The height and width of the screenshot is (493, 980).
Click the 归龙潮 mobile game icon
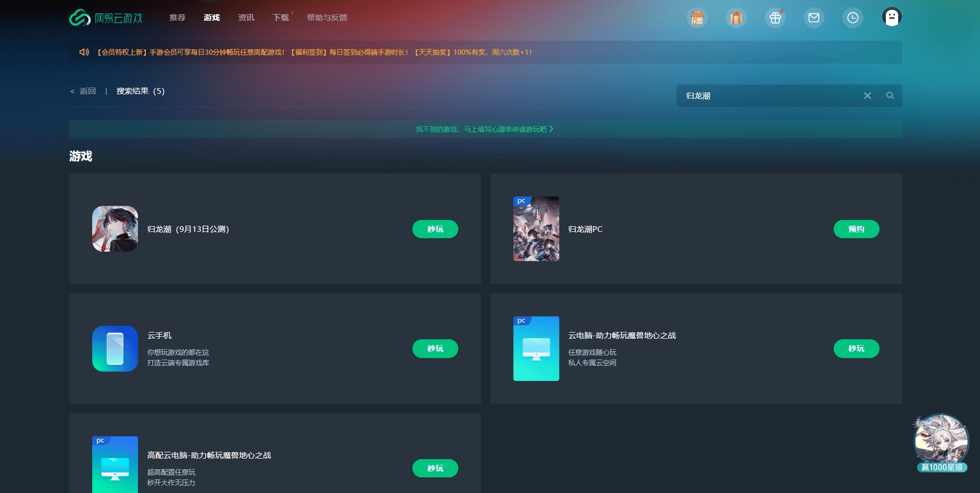(x=115, y=229)
